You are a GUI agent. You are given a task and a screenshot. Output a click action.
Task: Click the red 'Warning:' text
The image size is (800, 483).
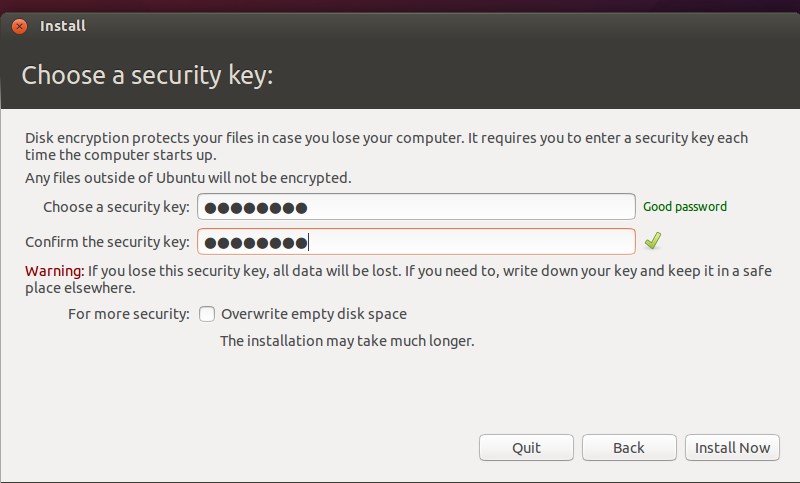click(54, 271)
